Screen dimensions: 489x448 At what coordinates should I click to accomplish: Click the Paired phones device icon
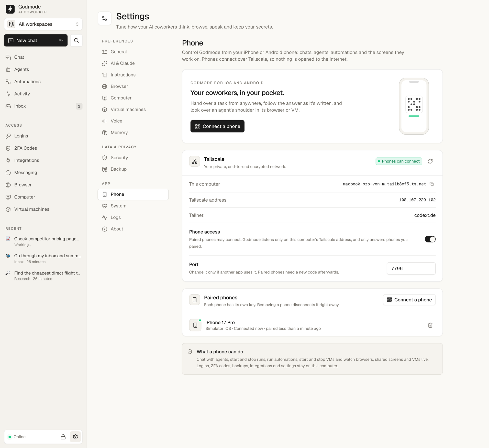point(194,300)
